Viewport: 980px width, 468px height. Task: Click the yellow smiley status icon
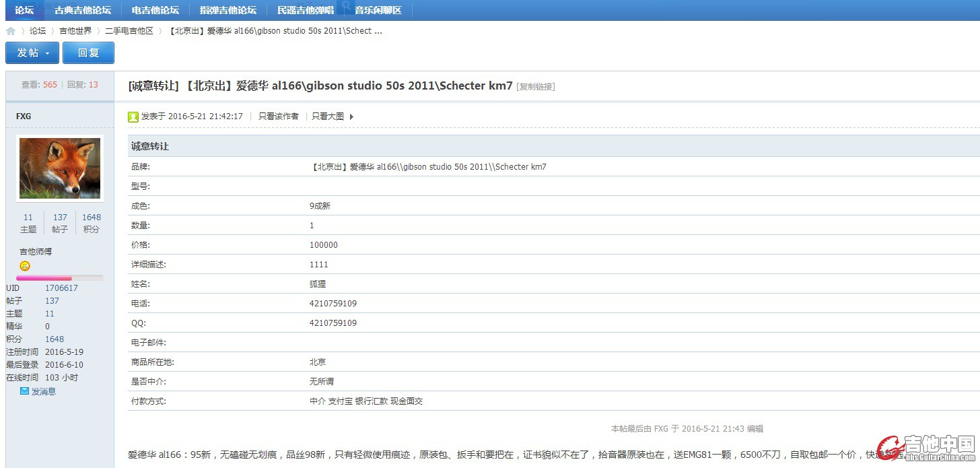(25, 266)
